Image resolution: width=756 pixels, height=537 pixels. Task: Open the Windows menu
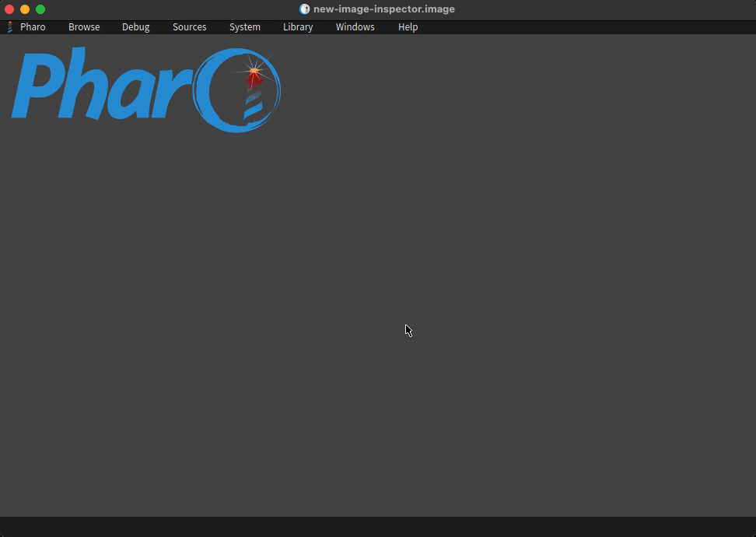355,27
